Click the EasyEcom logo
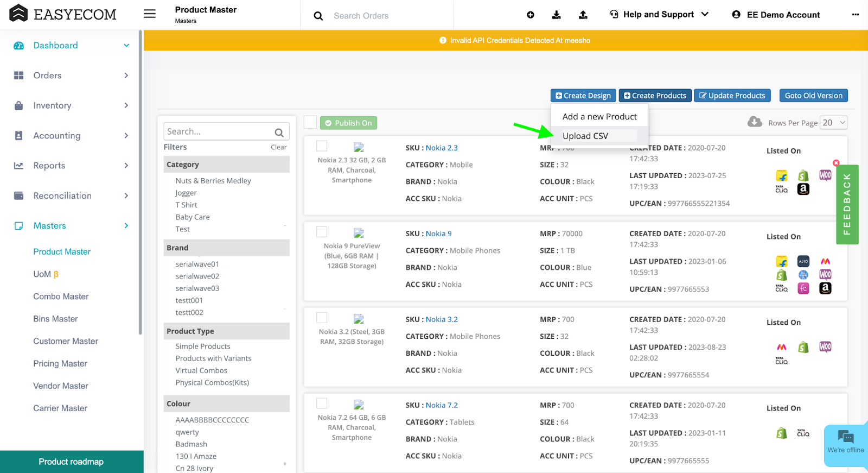This screenshot has width=868, height=473. (63, 14)
